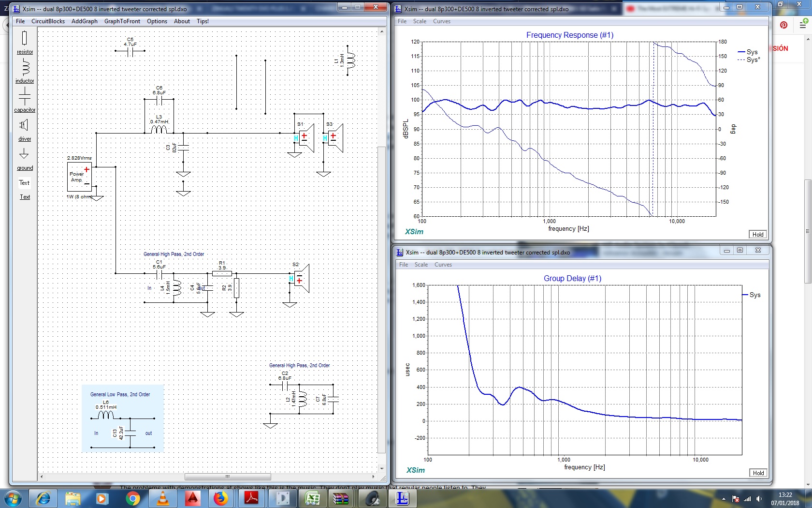The width and height of the screenshot is (812, 508).
Task: Select capacitor C13 42.2uF in low-pass block
Action: click(x=127, y=433)
